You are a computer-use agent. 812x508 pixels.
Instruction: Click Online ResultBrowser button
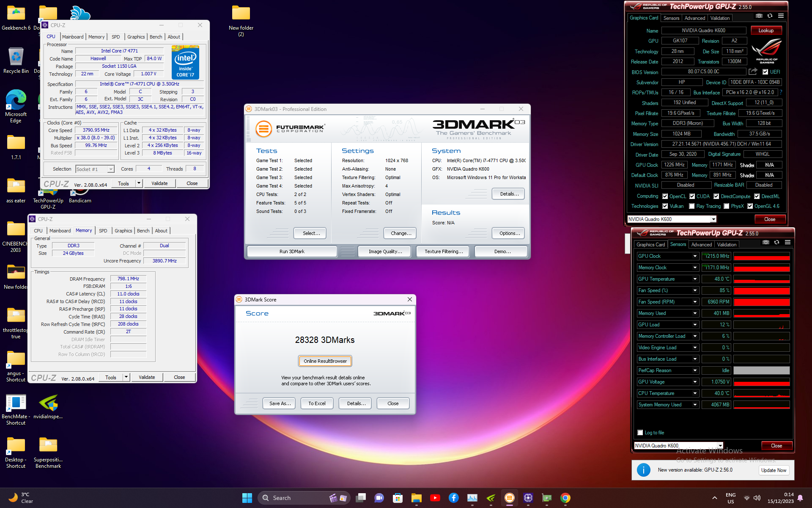pyautogui.click(x=325, y=361)
